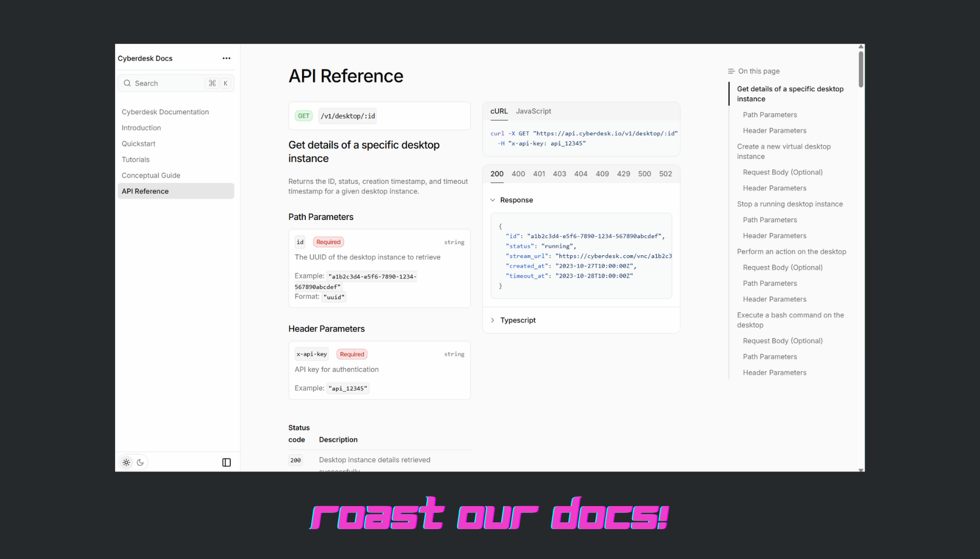980x559 pixels.
Task: Show the 403 response tab
Action: click(x=560, y=174)
